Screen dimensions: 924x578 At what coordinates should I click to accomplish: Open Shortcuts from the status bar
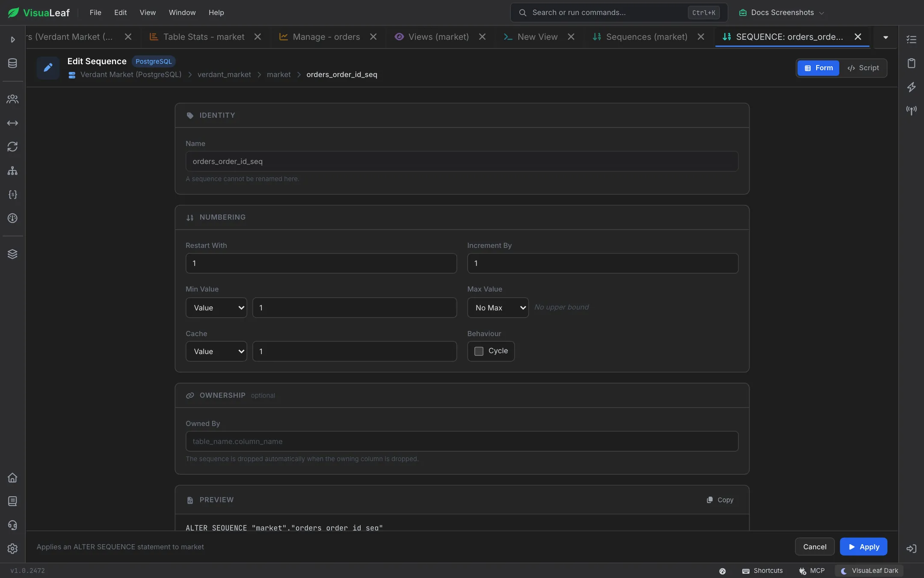(x=762, y=571)
